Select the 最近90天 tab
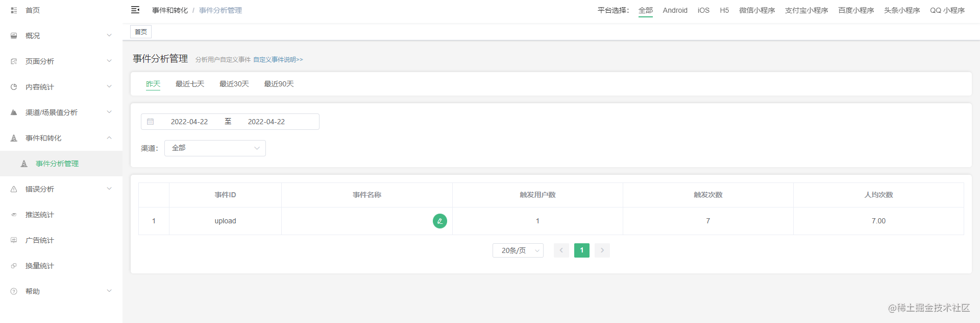 (279, 84)
